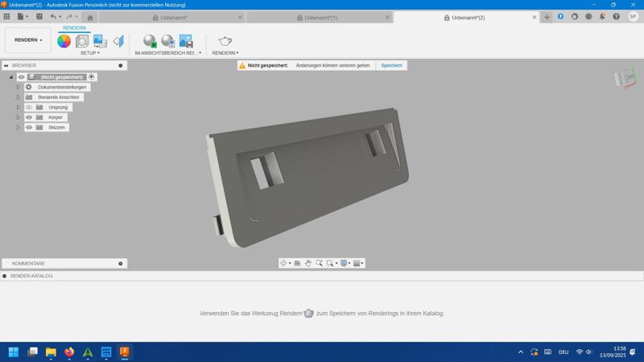Start in-canvas render with the green play sphere
This screenshot has height=362, width=644.
pyautogui.click(x=150, y=41)
